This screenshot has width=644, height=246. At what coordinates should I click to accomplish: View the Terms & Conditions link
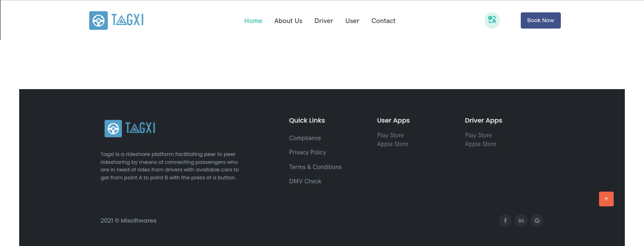click(x=315, y=167)
